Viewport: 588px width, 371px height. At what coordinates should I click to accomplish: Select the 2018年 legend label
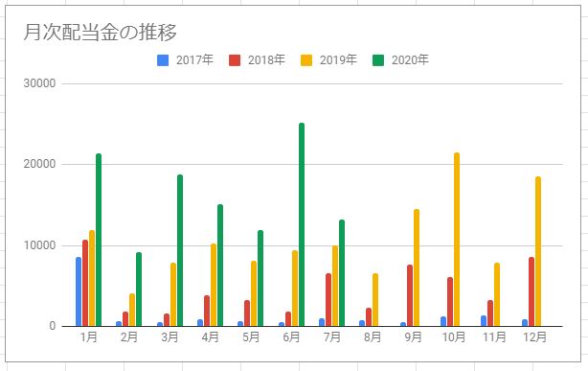click(266, 60)
